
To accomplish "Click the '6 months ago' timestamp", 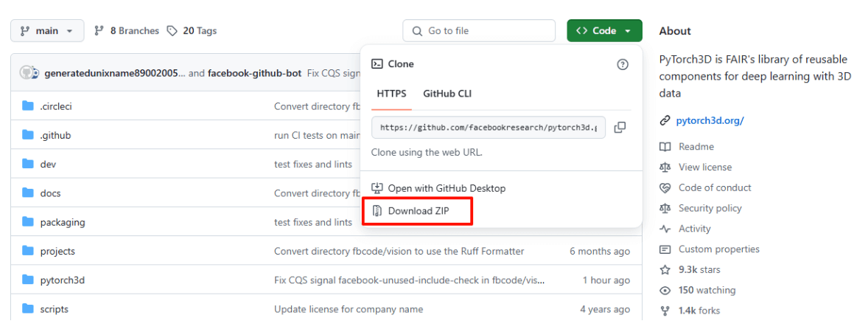I will (600, 251).
